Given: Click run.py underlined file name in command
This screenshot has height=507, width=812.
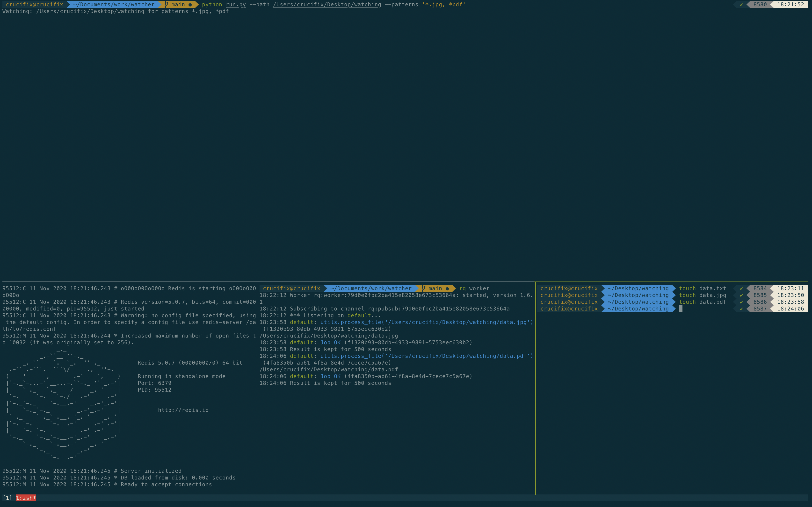Looking at the screenshot, I should tap(236, 4).
